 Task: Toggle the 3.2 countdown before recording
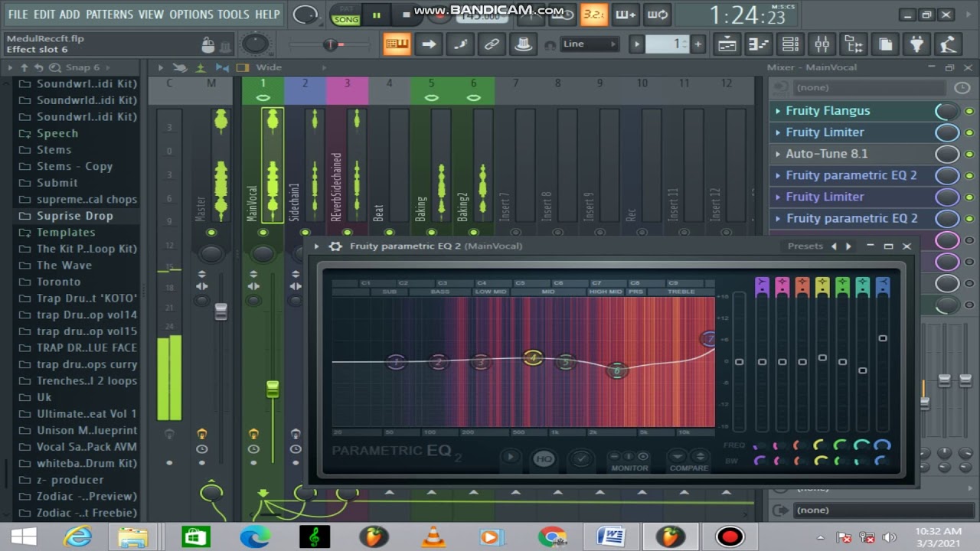click(x=593, y=14)
